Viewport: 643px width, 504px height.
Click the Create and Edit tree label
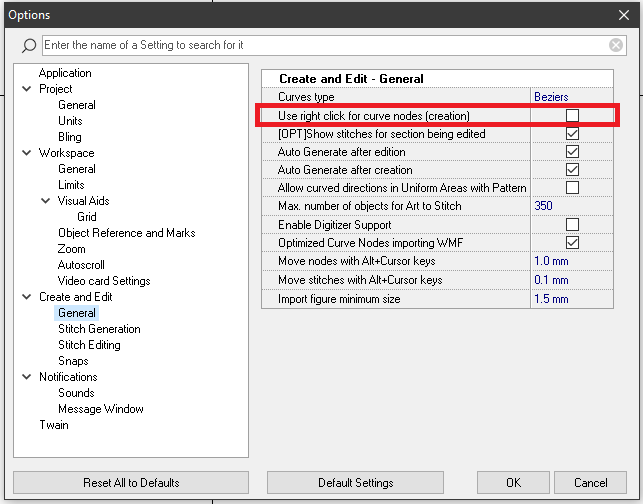(x=75, y=297)
